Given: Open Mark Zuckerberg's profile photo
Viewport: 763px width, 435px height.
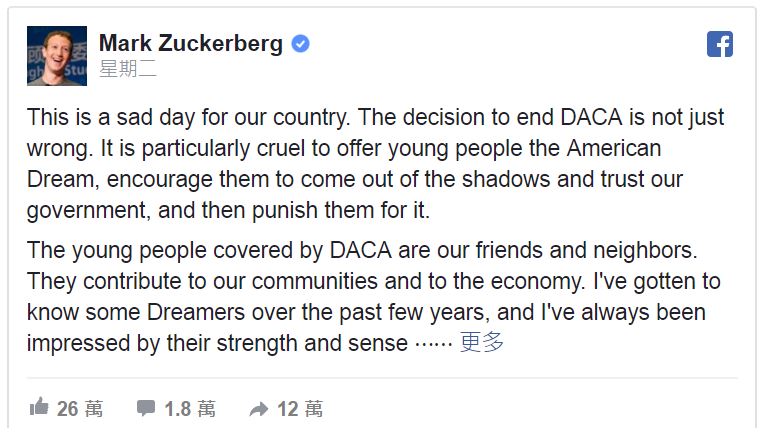Looking at the screenshot, I should click(57, 56).
